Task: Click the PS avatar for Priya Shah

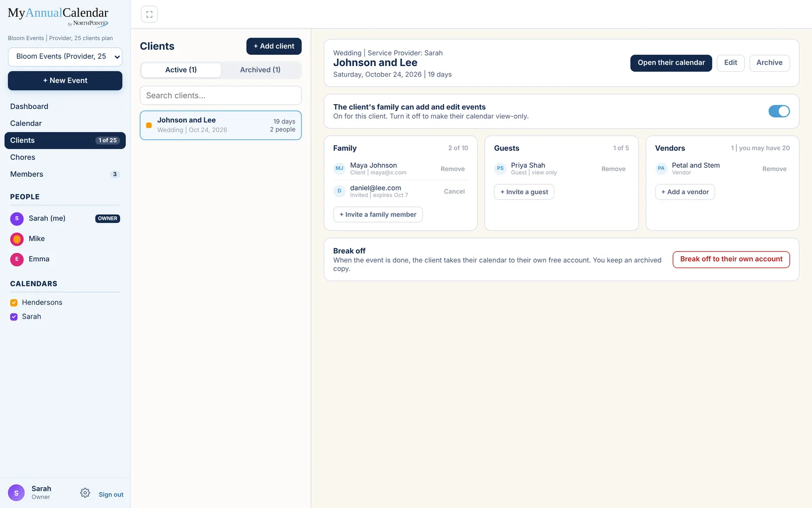Action: point(500,169)
